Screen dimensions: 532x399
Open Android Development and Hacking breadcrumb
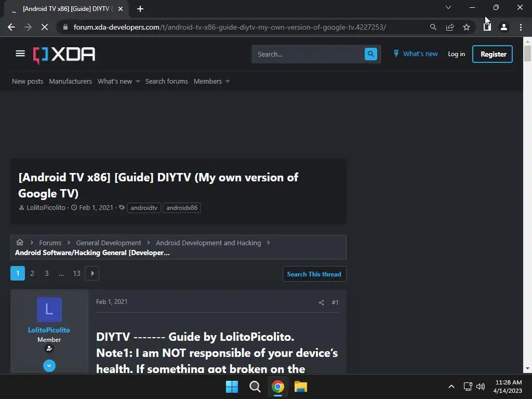tap(208, 243)
